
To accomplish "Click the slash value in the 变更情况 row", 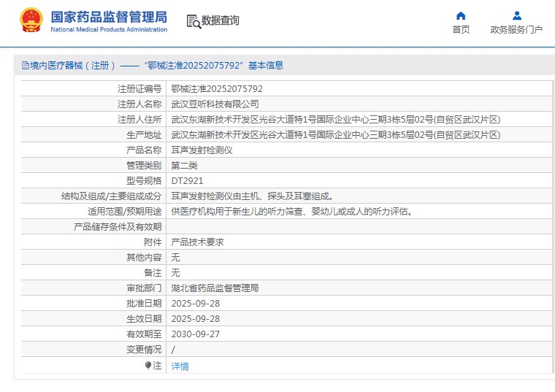I will click(x=173, y=350).
